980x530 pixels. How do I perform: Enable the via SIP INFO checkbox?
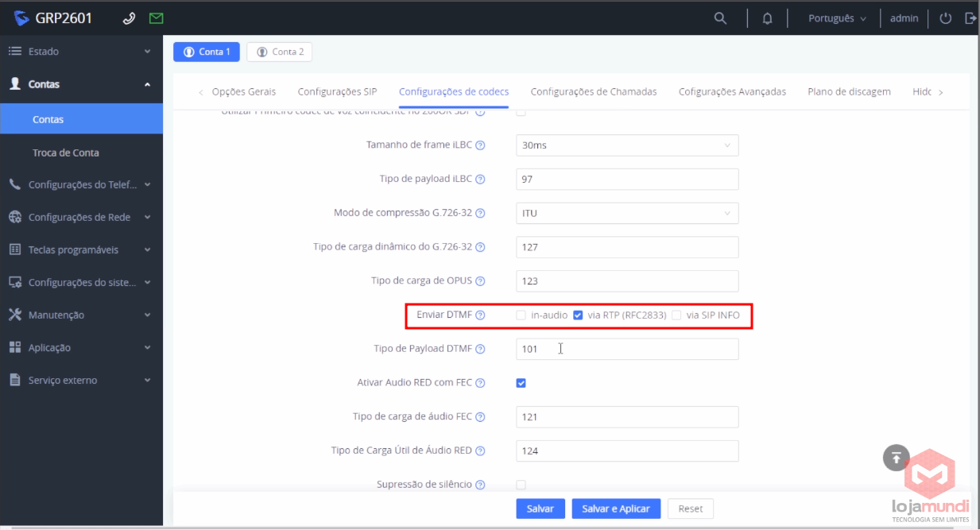(676, 315)
